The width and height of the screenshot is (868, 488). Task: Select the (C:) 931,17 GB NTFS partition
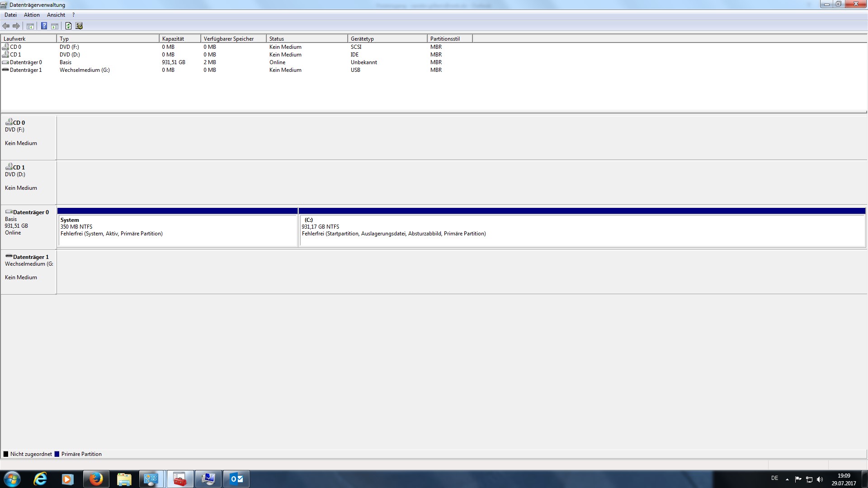(x=582, y=227)
